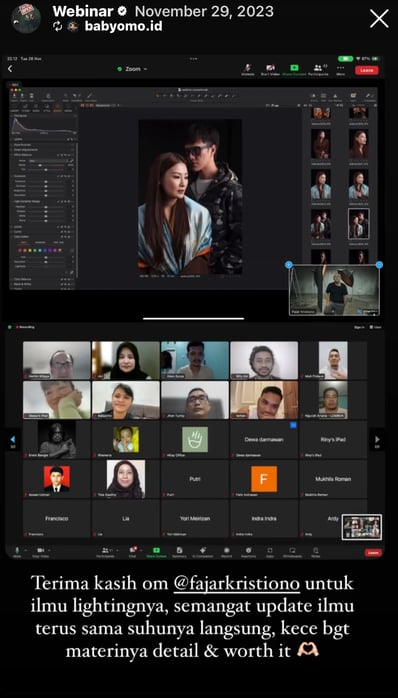The height and width of the screenshot is (698, 398).
Task: Select the green hand-logo avatar tile
Action: (x=195, y=439)
